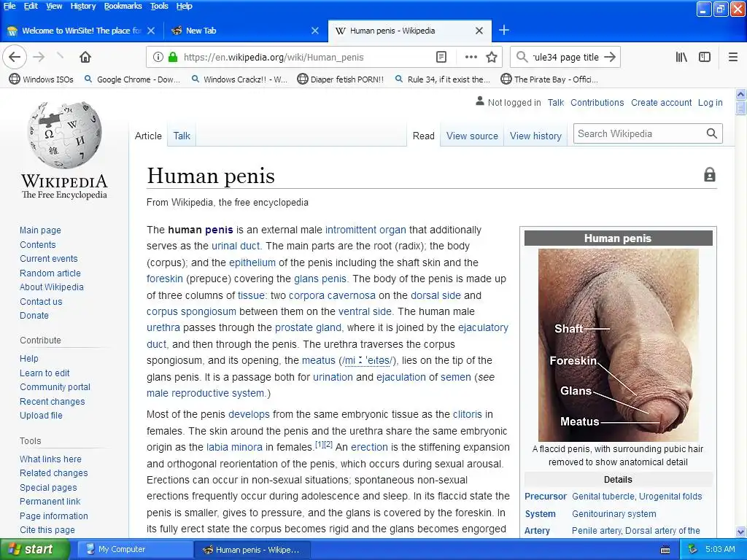This screenshot has height=560, width=747.
Task: Follow the intromittent organ link
Action: click(365, 230)
